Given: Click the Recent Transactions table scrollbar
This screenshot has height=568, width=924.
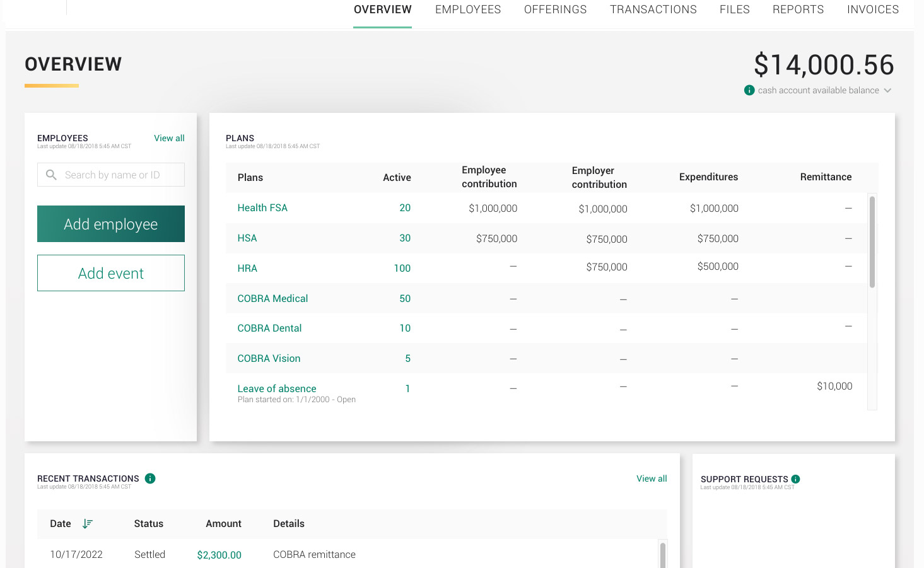Looking at the screenshot, I should (662, 555).
